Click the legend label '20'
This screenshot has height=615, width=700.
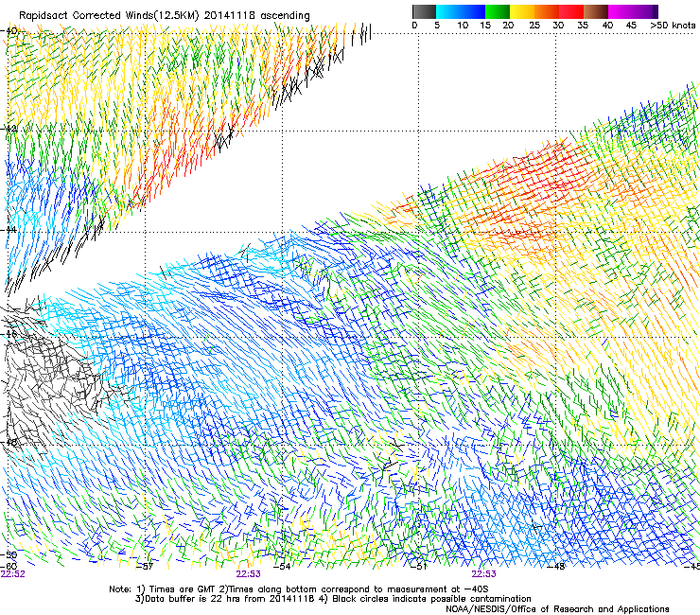point(508,26)
